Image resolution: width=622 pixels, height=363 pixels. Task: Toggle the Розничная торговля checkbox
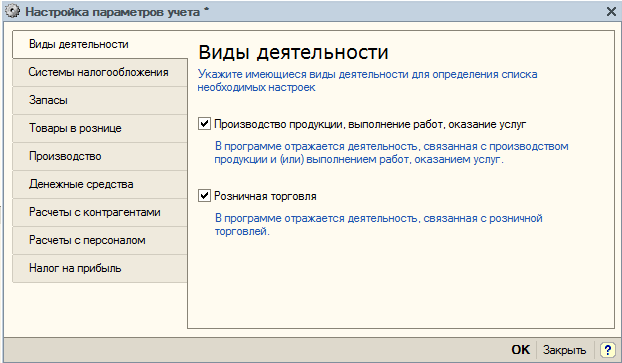click(204, 196)
